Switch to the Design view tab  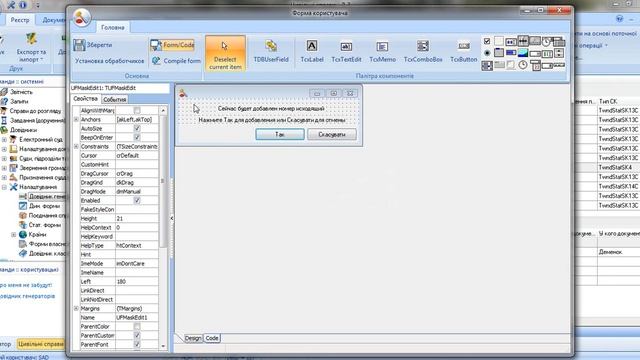[193, 338]
